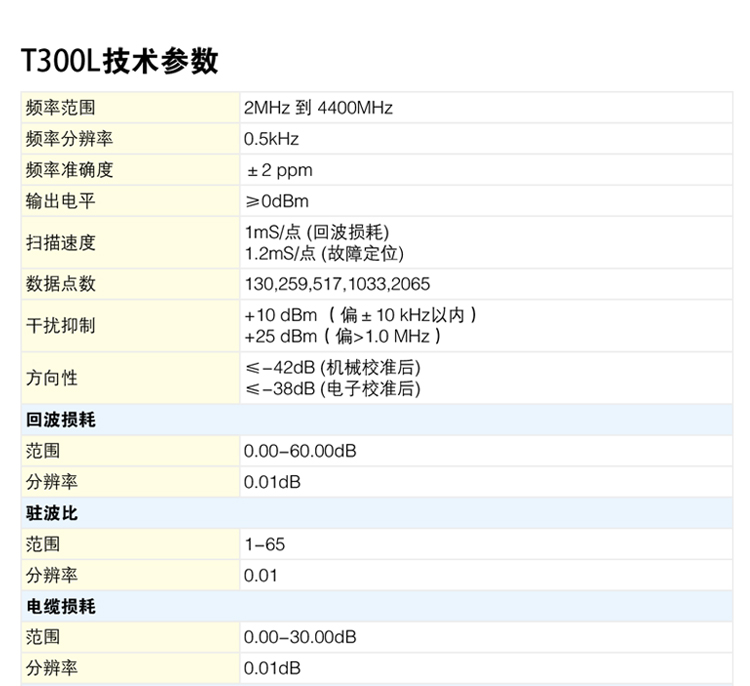Select the 扫描速度 row label
This screenshot has width=750, height=686.
pyautogui.click(x=60, y=242)
